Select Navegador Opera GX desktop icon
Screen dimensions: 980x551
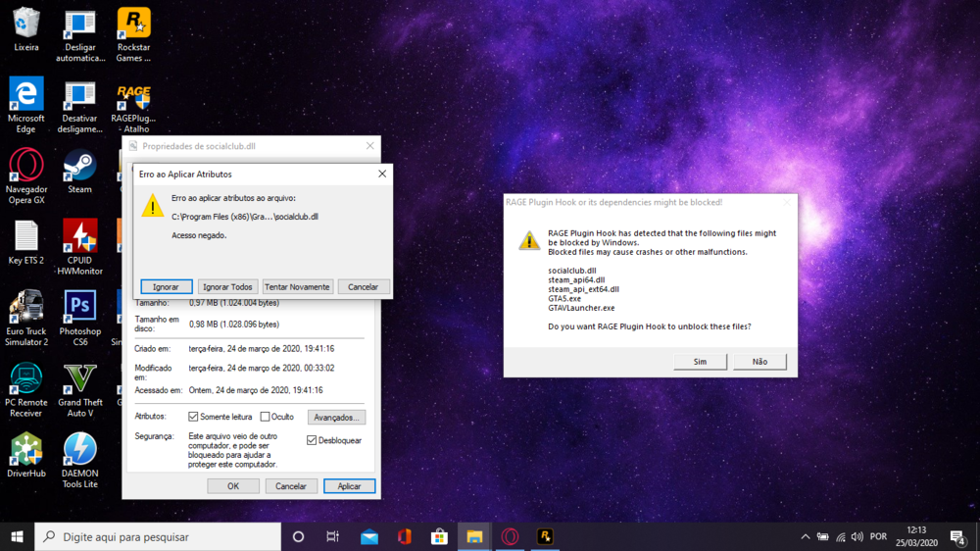(x=26, y=176)
